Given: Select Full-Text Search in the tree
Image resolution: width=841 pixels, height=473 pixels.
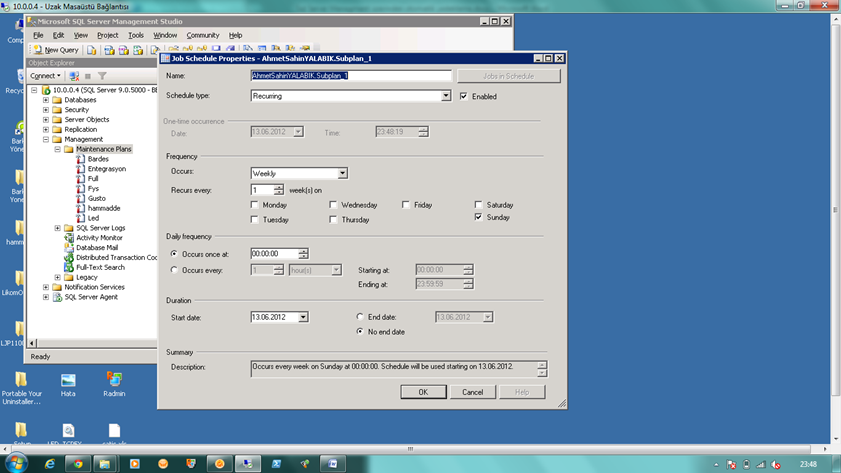Looking at the screenshot, I should pyautogui.click(x=100, y=267).
